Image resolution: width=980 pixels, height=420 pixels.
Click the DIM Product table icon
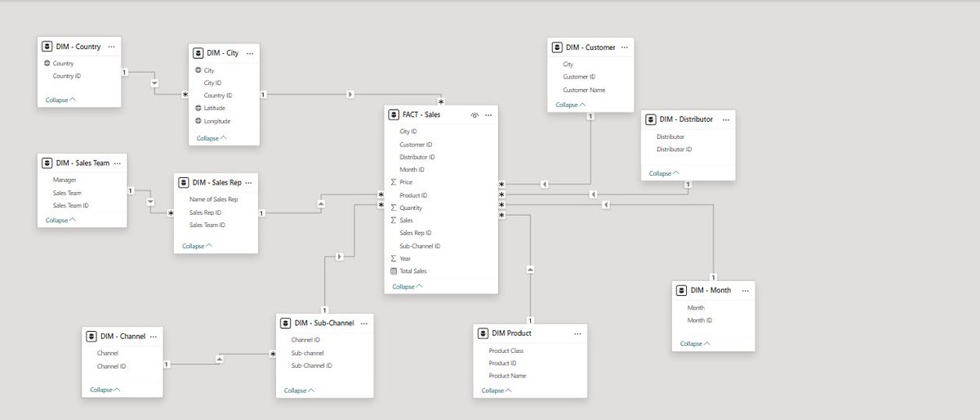(483, 333)
